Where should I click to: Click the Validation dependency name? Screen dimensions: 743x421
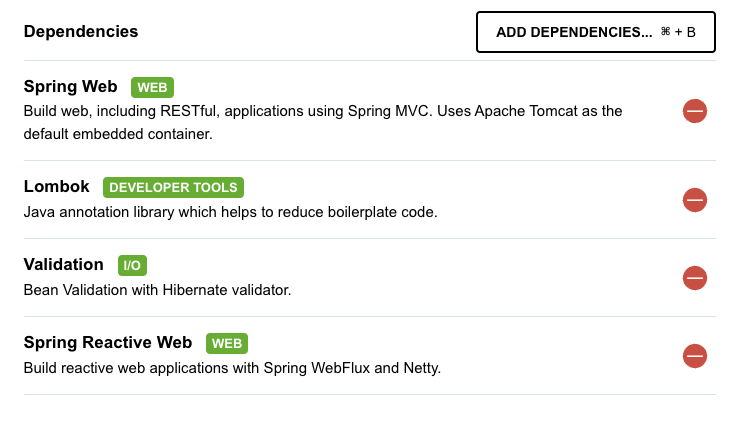click(x=63, y=264)
